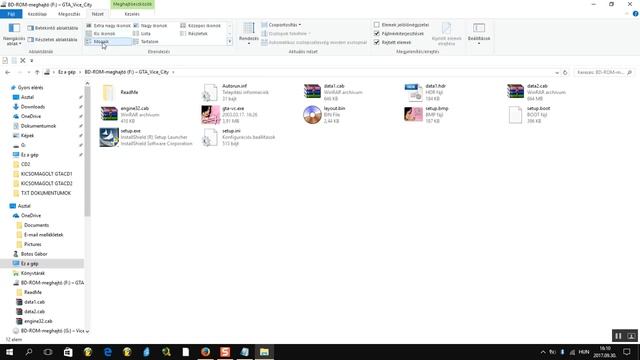This screenshot has width=640, height=360.
Task: Click Ez a gép breadcrumb in address bar
Action: click(67, 72)
